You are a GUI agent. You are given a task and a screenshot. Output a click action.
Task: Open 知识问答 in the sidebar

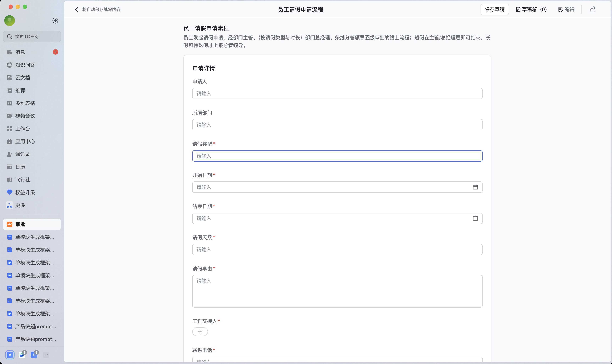click(x=32, y=65)
